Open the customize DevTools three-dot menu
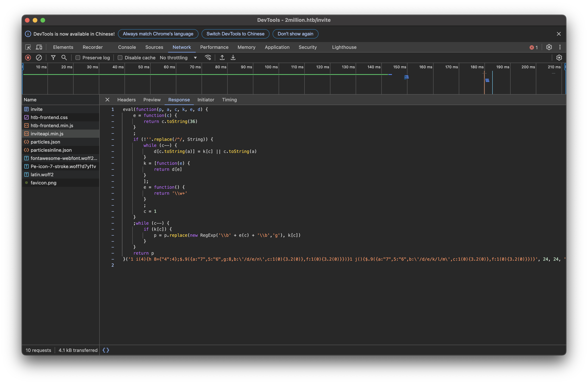The width and height of the screenshot is (588, 384). [560, 47]
